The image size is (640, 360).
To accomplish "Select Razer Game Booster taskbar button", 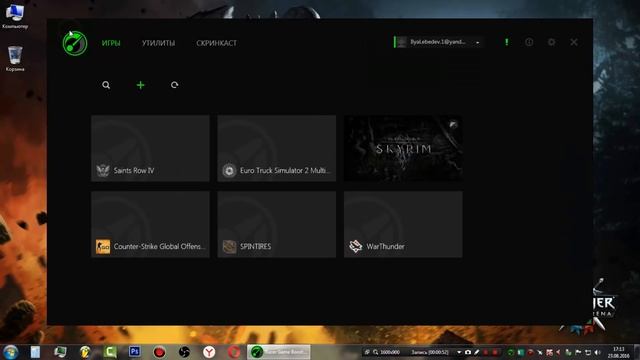I will [279, 352].
